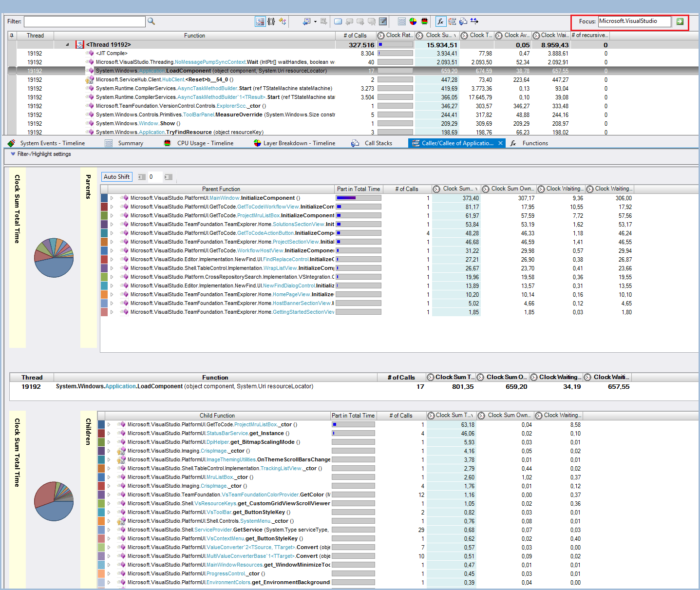
Task: Expand the MainWindow.InitializeComponent parent row
Action: click(x=111, y=198)
